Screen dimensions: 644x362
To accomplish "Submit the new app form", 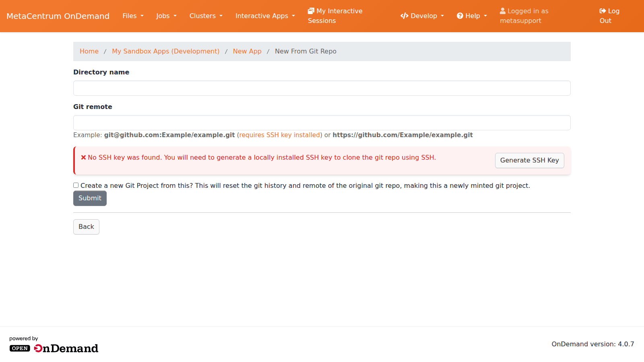I will (90, 198).
